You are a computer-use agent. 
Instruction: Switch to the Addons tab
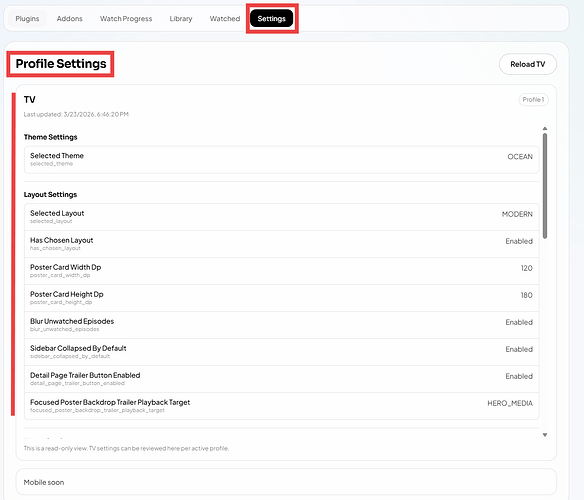tap(70, 19)
